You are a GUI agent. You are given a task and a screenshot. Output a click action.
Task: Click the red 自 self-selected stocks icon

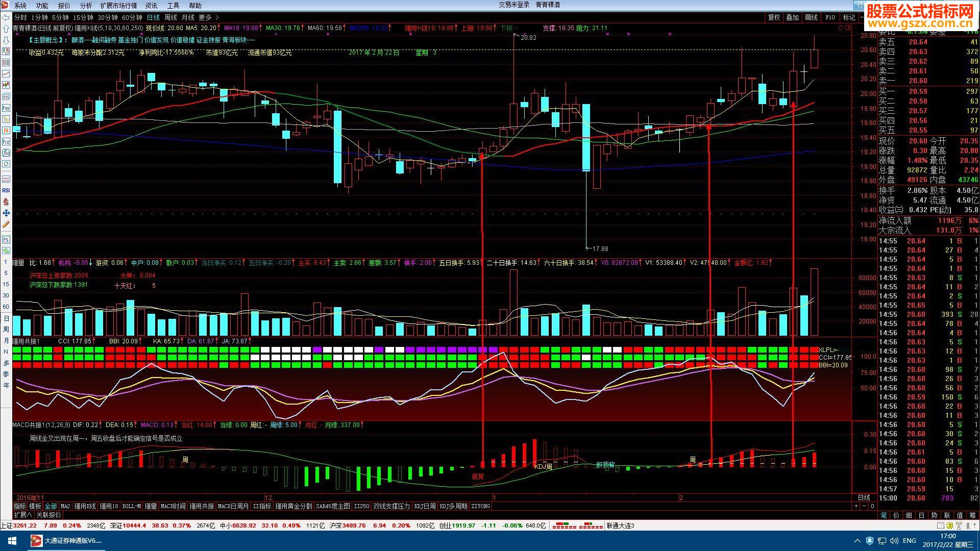(6, 131)
